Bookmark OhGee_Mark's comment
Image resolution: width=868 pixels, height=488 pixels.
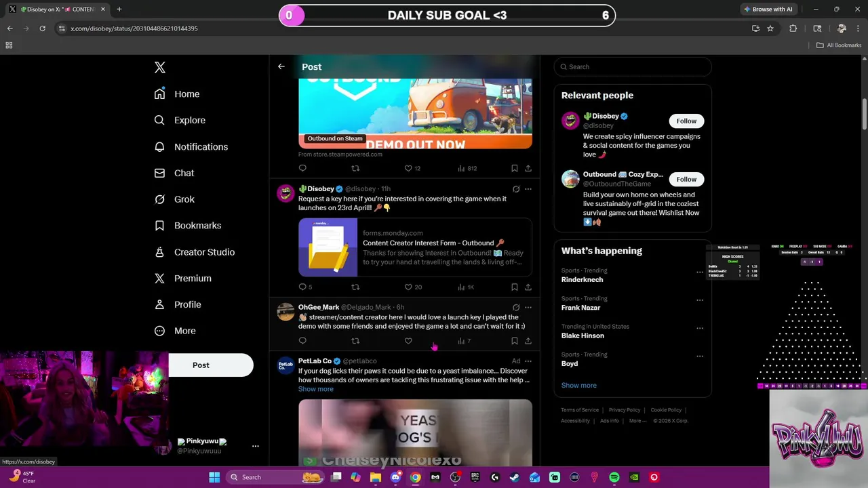(x=515, y=341)
